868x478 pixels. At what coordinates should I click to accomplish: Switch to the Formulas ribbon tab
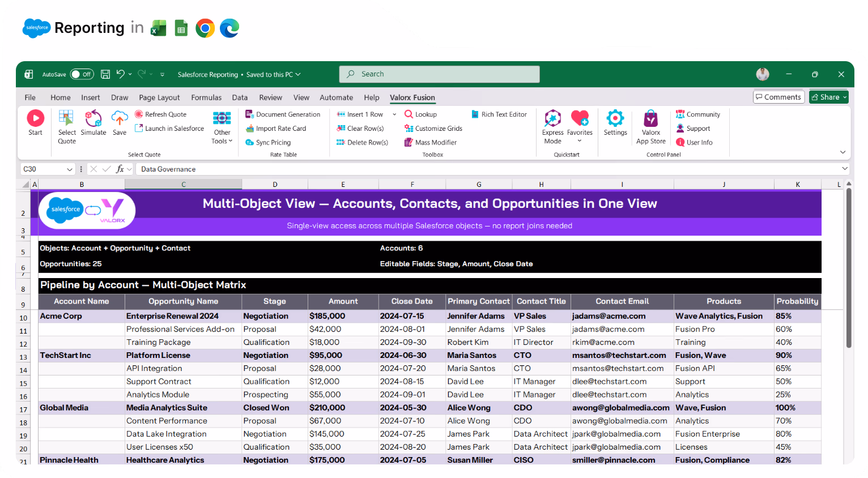click(x=206, y=97)
